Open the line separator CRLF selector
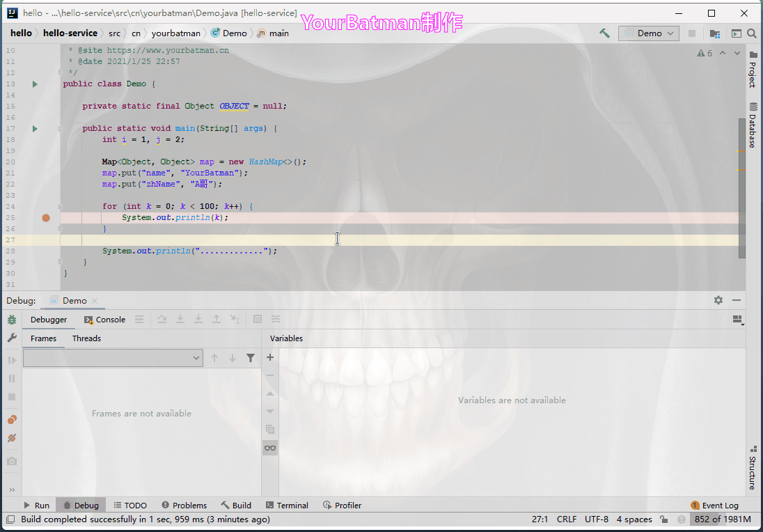The height and width of the screenshot is (532, 763). [567, 519]
